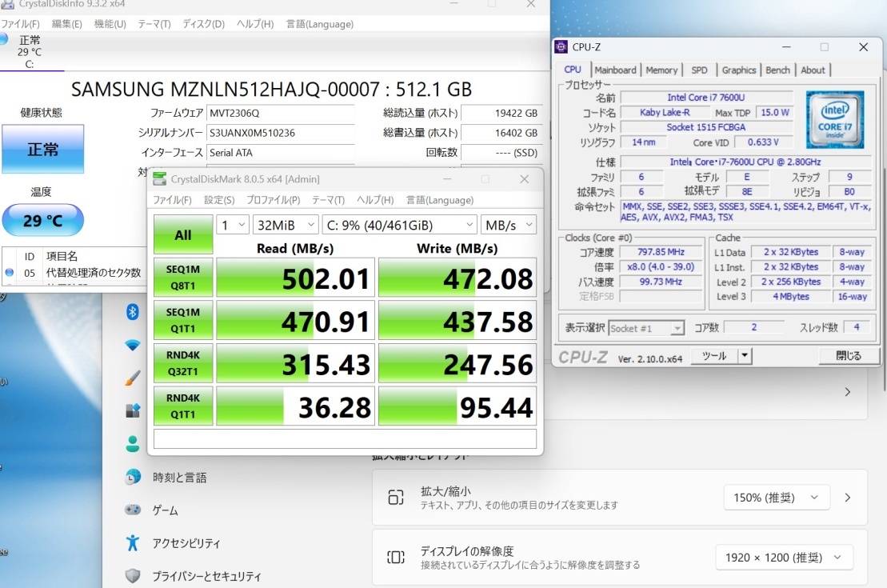This screenshot has height=588, width=887.
Task: Open CrystalDiskMark 設定(S) menu
Action: click(219, 200)
